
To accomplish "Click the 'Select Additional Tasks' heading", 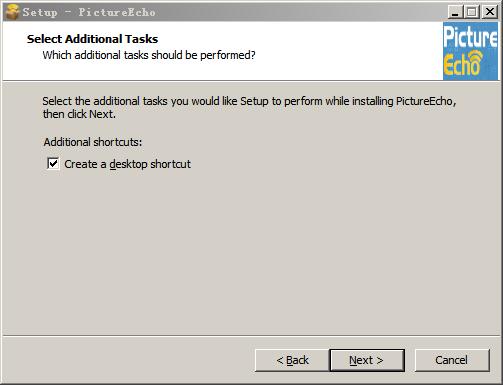I will [92, 39].
